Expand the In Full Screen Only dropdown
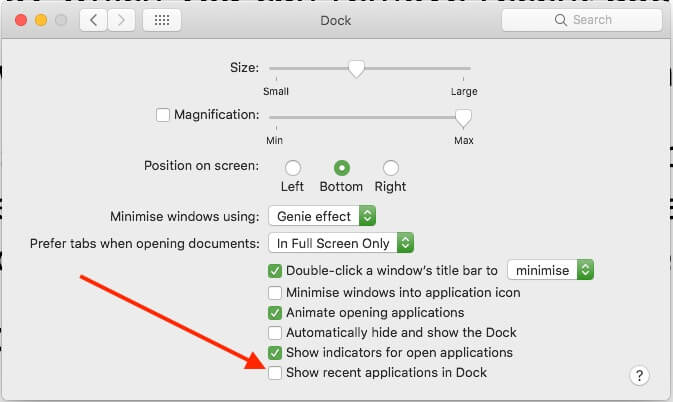Viewport: 673px width, 402px height. pyautogui.click(x=341, y=243)
